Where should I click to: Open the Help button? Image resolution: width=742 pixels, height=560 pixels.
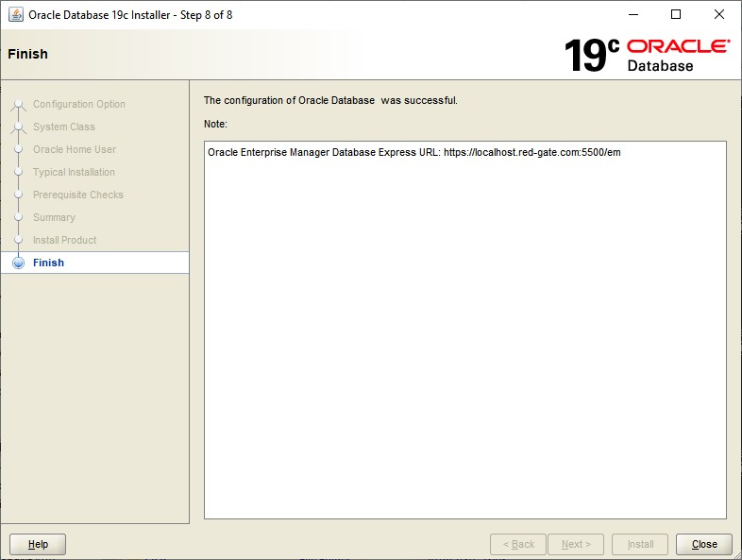(38, 544)
